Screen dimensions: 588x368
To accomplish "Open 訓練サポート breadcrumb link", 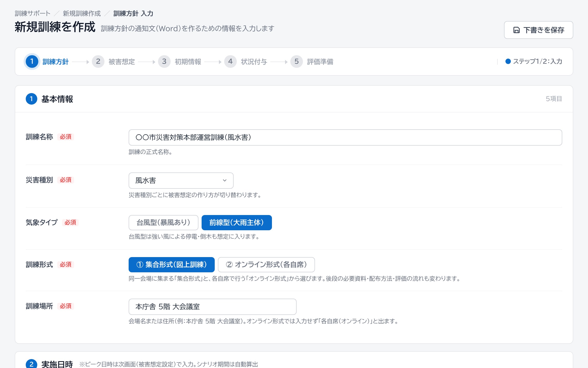I will coord(32,13).
